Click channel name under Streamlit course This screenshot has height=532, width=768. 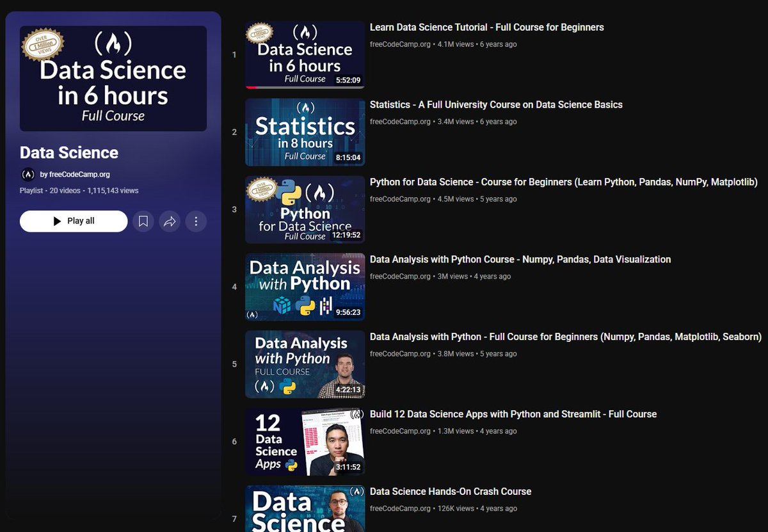400,431
